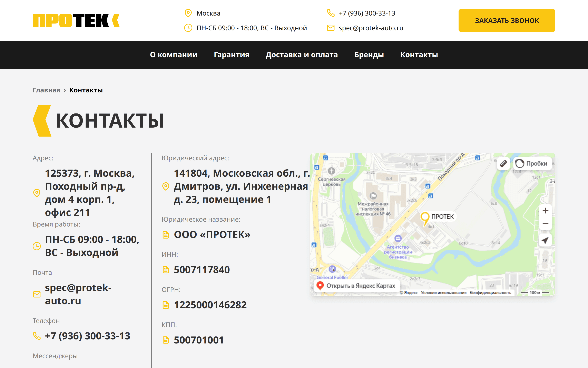Click the © Яндекс map copyright link
The image size is (588, 368).
tap(409, 293)
